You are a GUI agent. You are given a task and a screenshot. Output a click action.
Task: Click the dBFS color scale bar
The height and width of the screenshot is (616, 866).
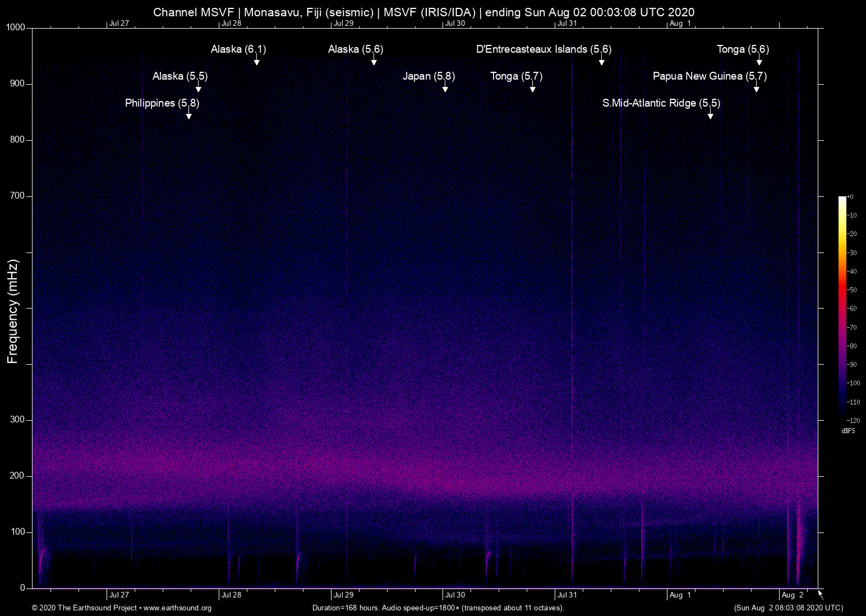[x=842, y=308]
